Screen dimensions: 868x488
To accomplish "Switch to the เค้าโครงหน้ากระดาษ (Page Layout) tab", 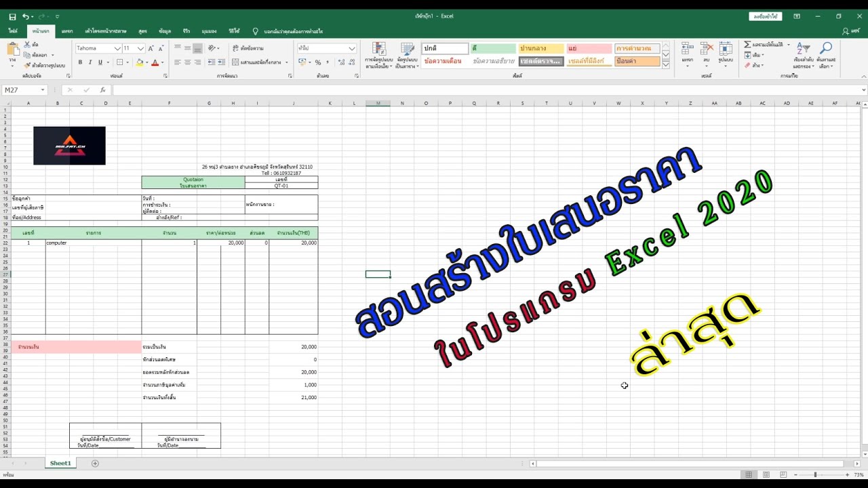I will [x=106, y=31].
